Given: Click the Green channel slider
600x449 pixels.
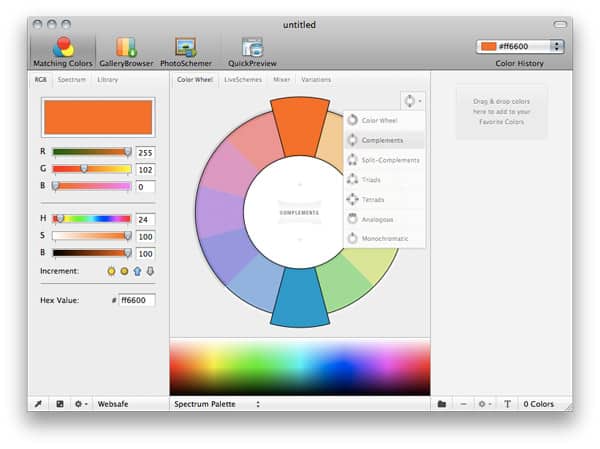Looking at the screenshot, I should point(91,169).
